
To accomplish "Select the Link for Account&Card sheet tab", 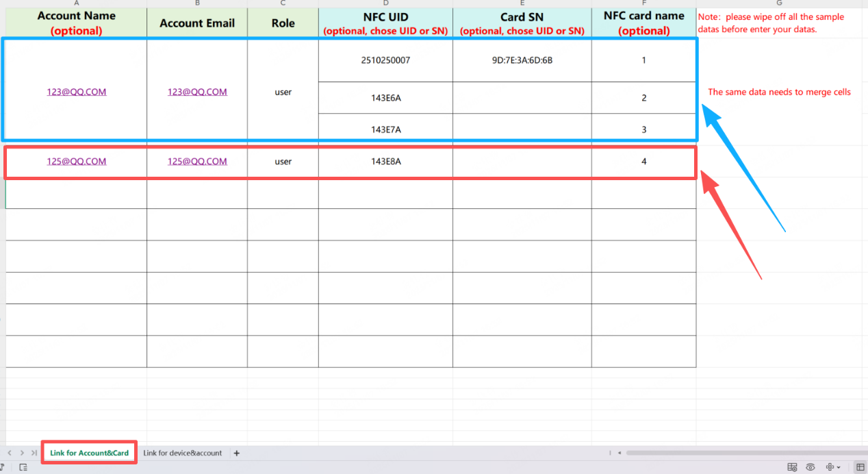I will click(89, 453).
